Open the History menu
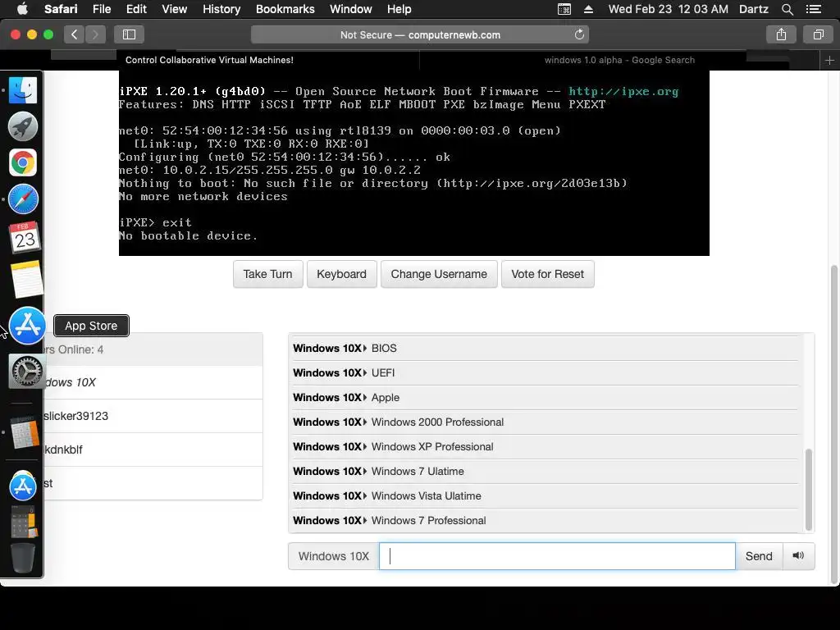 point(221,9)
